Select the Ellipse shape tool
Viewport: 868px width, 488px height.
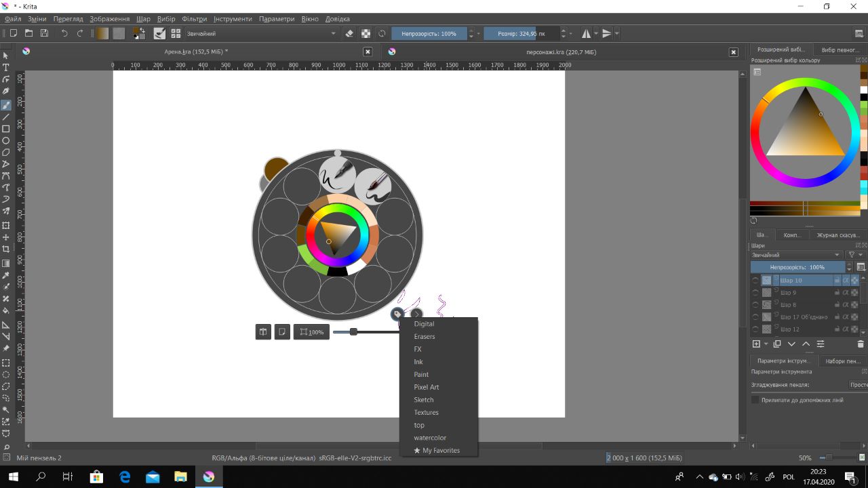6,141
